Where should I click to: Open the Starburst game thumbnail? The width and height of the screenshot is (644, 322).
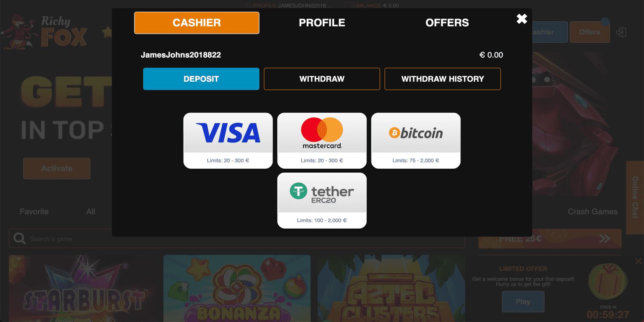[x=83, y=288]
